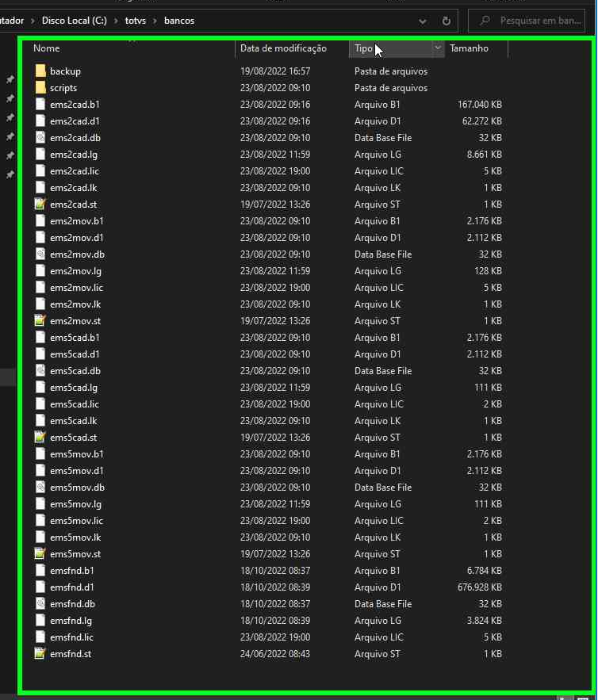Select the ems5mov.db database file icon

[40, 487]
